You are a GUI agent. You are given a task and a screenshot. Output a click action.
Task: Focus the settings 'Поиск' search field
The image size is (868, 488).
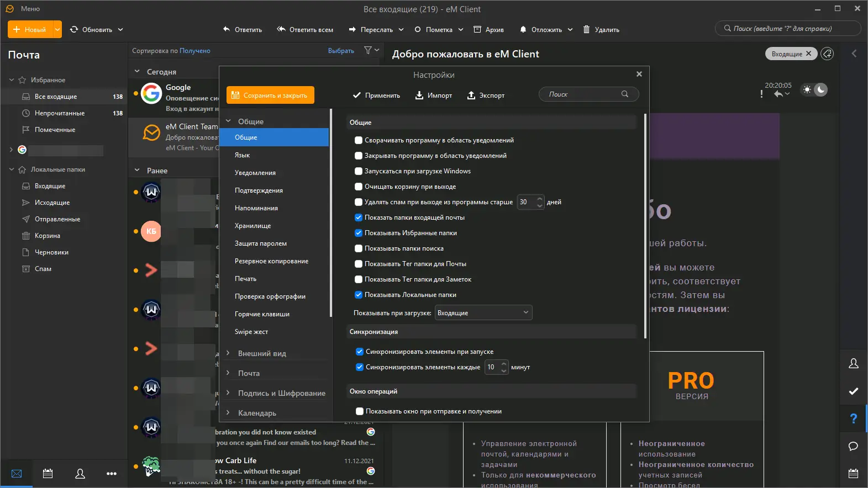(589, 94)
